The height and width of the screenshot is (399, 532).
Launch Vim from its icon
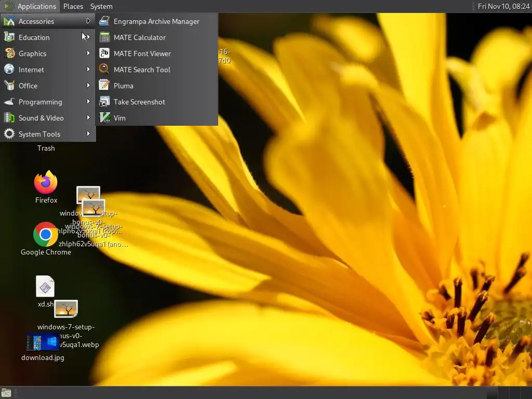104,118
